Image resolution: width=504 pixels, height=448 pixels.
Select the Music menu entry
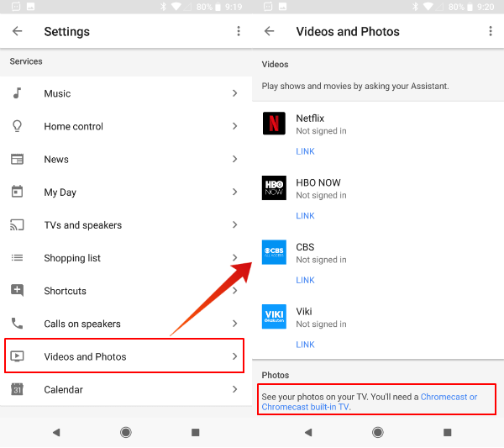126,93
